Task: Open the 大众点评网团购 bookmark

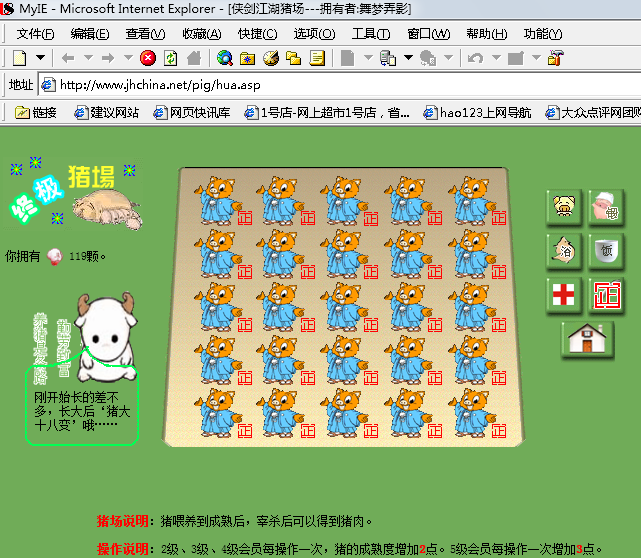Action: point(593,112)
